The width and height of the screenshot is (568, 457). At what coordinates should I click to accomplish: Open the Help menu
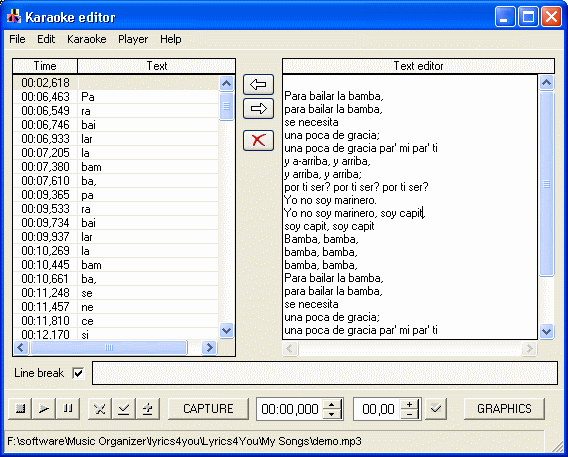tap(171, 39)
